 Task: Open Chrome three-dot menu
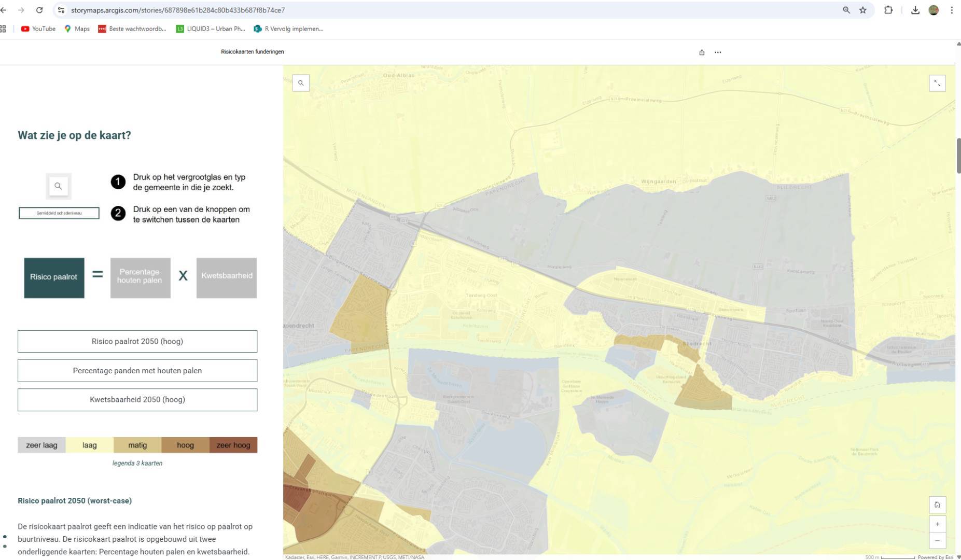click(x=952, y=10)
